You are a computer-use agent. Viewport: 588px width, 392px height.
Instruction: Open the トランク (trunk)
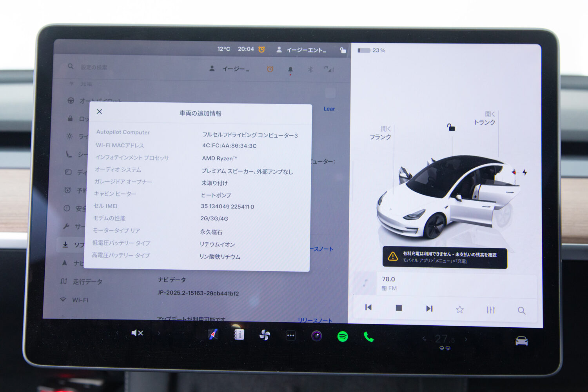click(x=485, y=118)
